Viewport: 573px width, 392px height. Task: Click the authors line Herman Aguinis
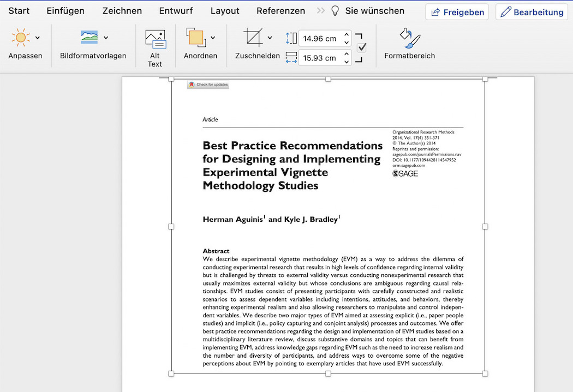coord(272,219)
